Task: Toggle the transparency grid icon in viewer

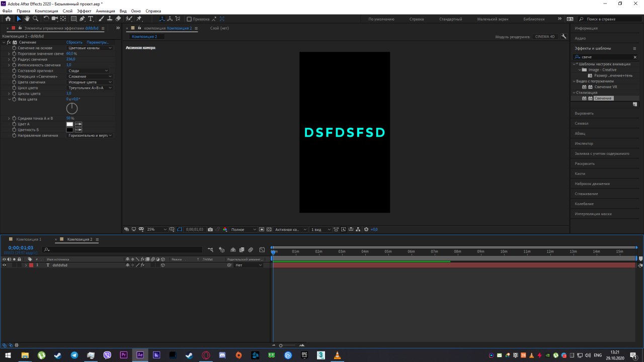Action: point(269,229)
